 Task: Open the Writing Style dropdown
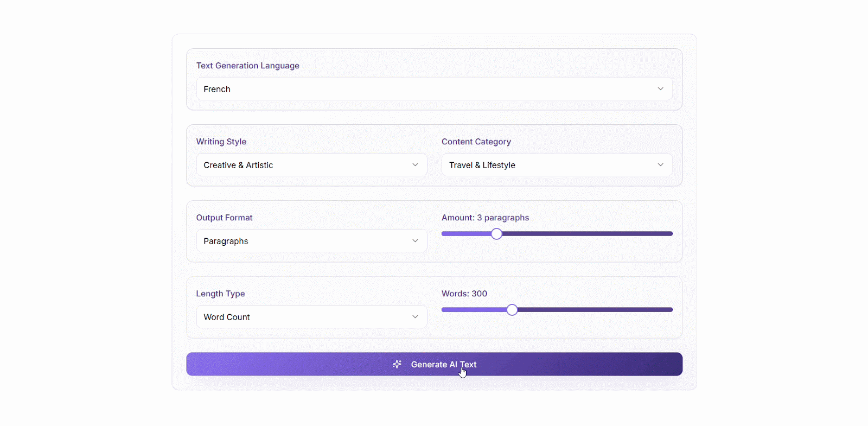(x=311, y=165)
